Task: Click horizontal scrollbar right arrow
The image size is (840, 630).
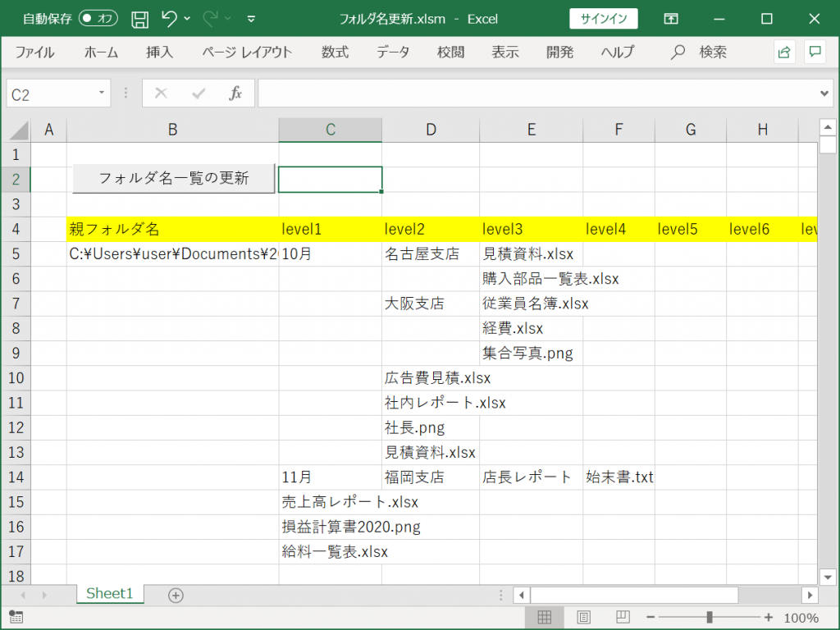Action: point(810,596)
